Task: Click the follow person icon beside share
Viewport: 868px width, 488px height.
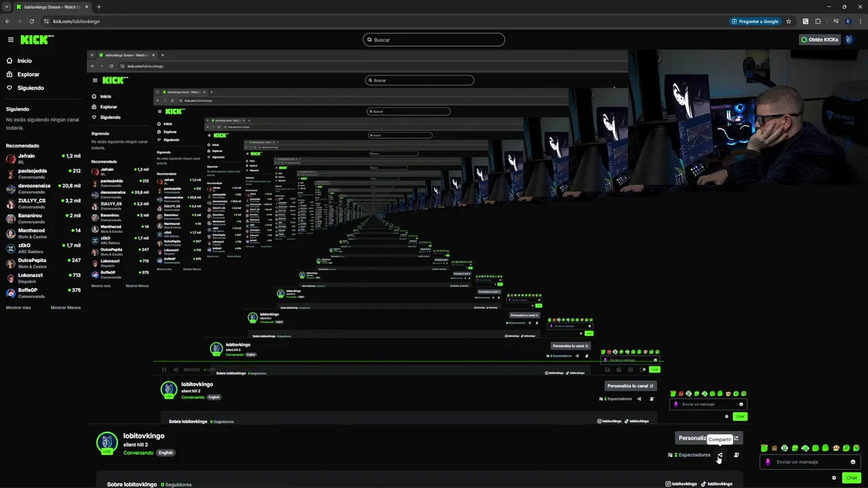Action: point(736,455)
